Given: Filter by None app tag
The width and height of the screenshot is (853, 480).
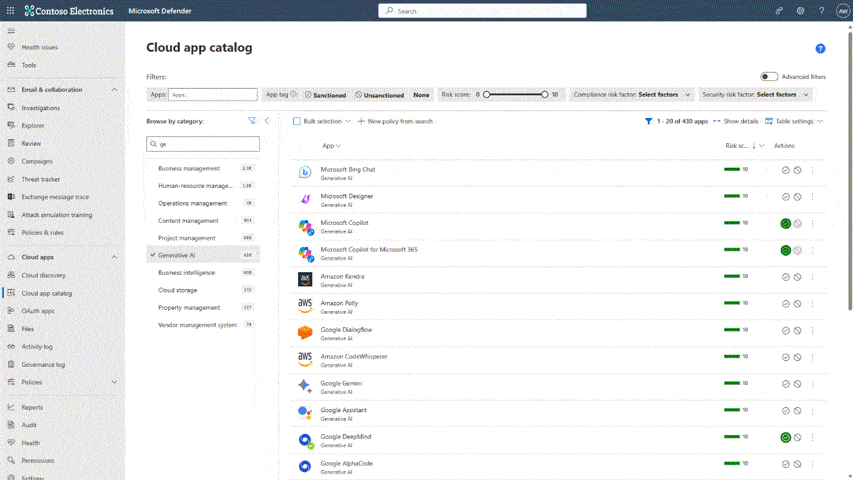Looking at the screenshot, I should tap(421, 95).
